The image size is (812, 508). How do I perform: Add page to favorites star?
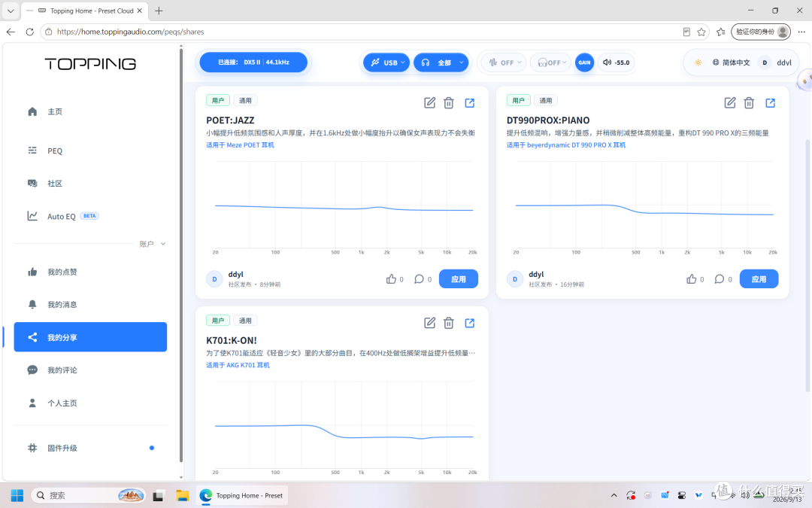(x=701, y=32)
